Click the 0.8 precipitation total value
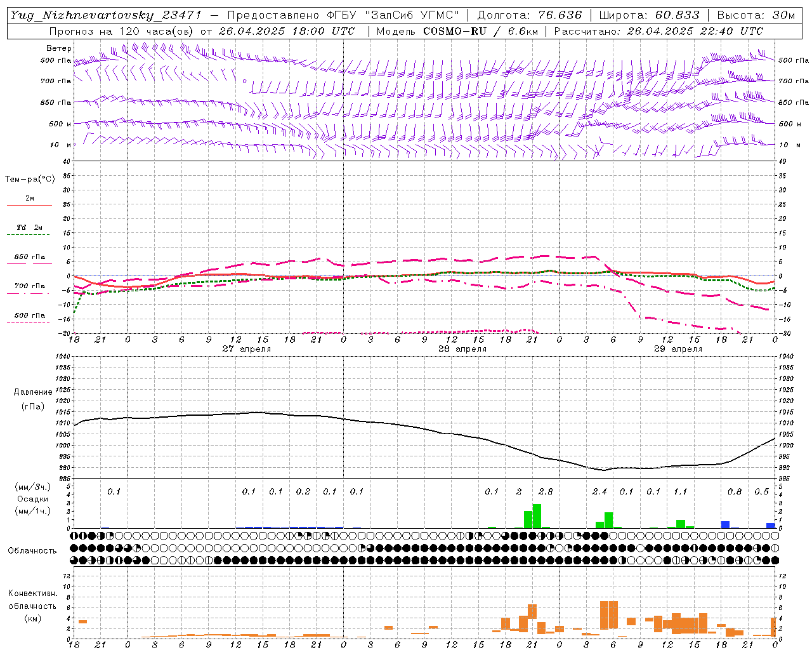This screenshot has width=812, height=650. (735, 492)
